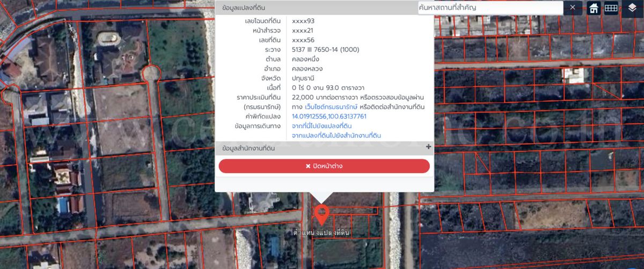Click the ตำแหน่งแปลงที่ดิน map label

321,232
